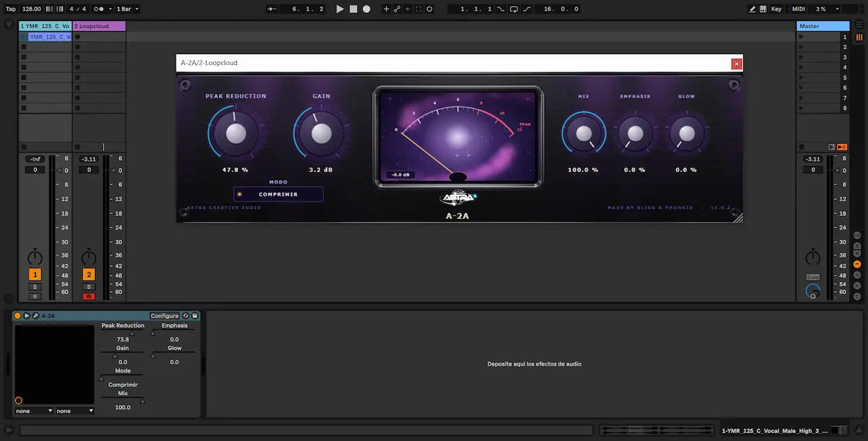Toggle Automation Arm icon

397,9
